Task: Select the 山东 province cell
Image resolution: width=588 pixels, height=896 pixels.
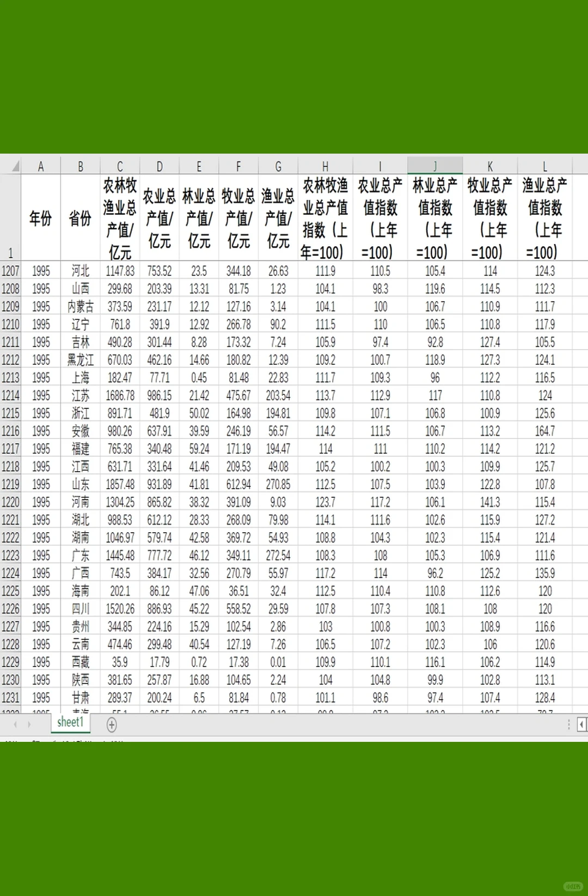Action: 81,484
